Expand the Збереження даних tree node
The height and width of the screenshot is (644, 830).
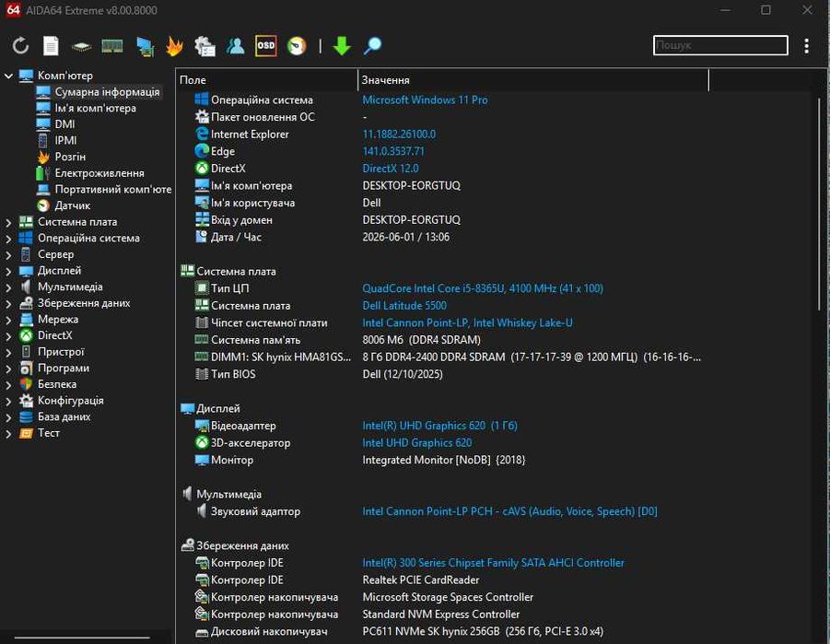(x=8, y=304)
